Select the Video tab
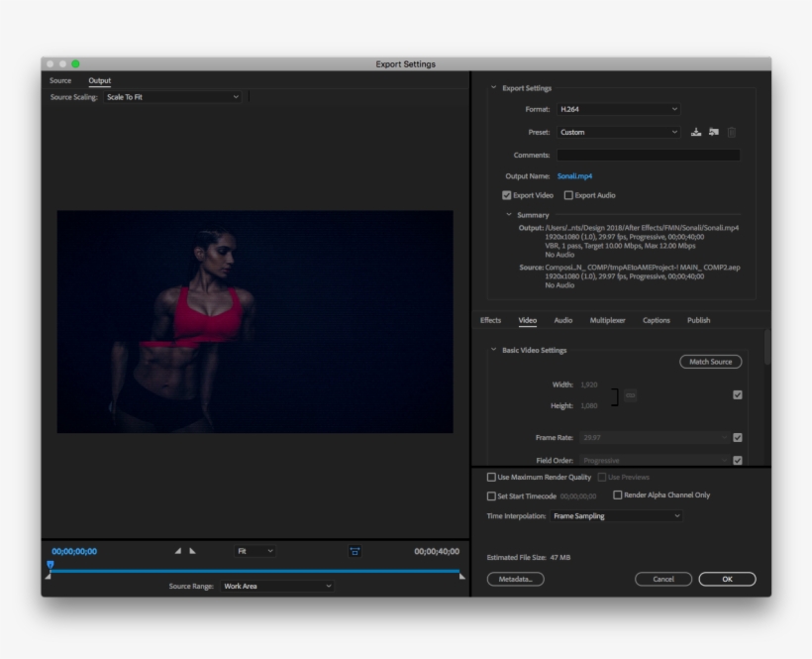 pos(527,320)
